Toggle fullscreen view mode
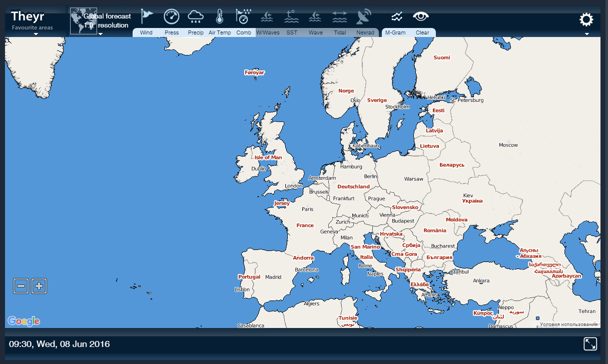Screen dimensions: 608x364 (590, 344)
